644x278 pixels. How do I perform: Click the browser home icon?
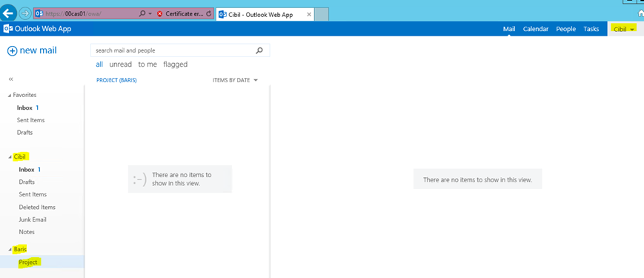click(640, 13)
